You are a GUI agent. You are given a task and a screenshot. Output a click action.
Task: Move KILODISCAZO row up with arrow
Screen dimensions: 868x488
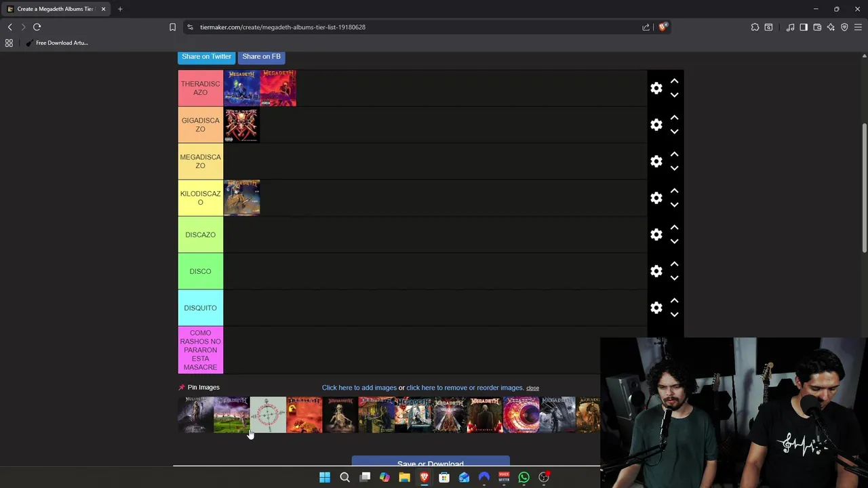[x=674, y=190]
